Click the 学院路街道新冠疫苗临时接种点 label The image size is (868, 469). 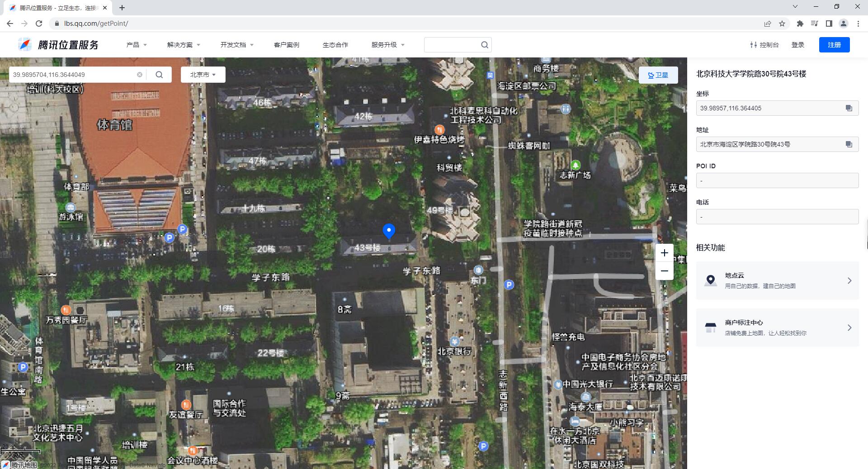(553, 228)
